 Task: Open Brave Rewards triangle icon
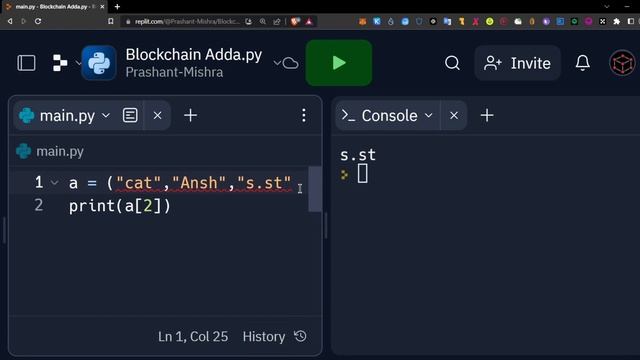click(x=309, y=22)
